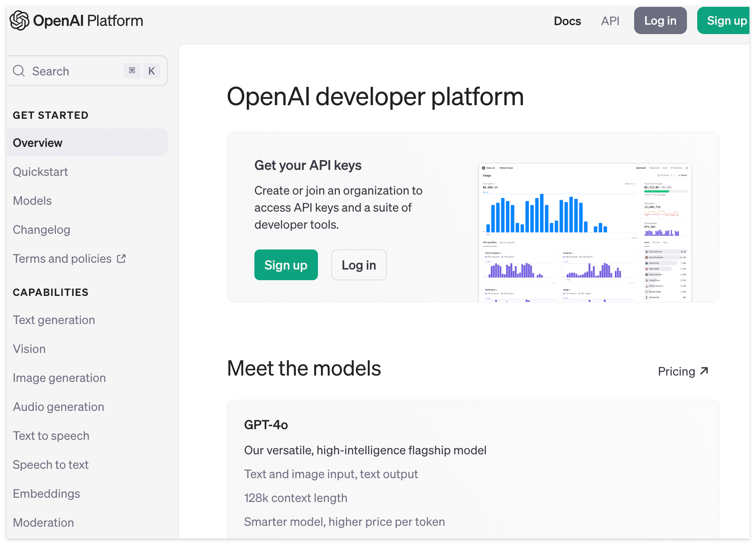Click the K key shortcut badge
756x545 pixels.
click(x=152, y=71)
